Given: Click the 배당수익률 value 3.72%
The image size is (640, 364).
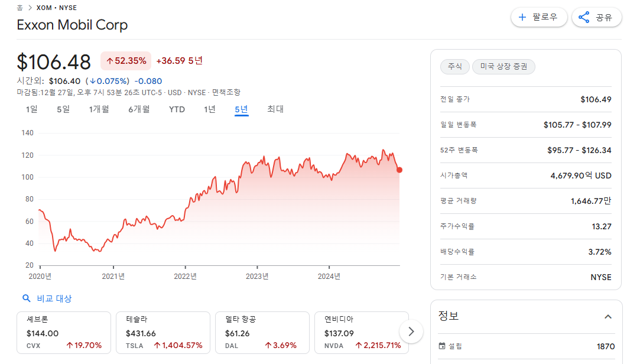Looking at the screenshot, I should 600,252.
